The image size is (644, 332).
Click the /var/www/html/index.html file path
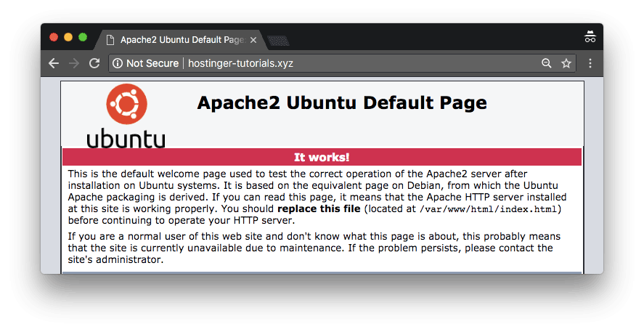(x=489, y=209)
